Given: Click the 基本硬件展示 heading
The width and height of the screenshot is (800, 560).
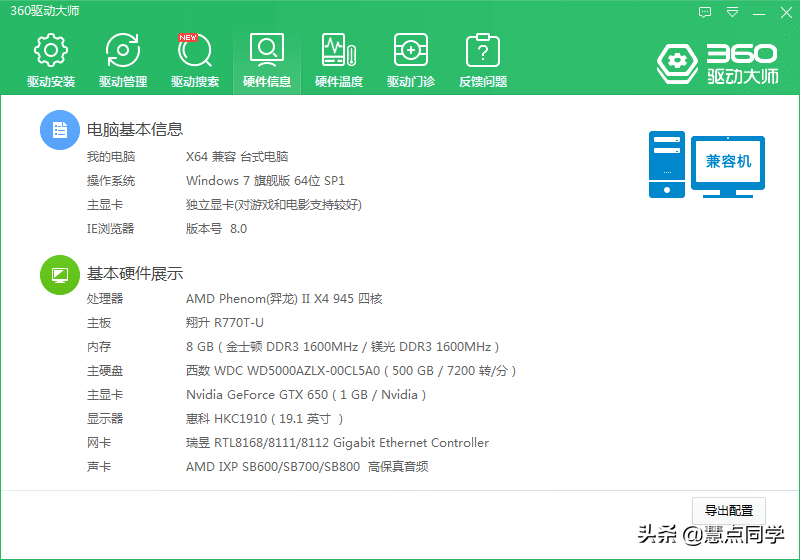Looking at the screenshot, I should (135, 274).
